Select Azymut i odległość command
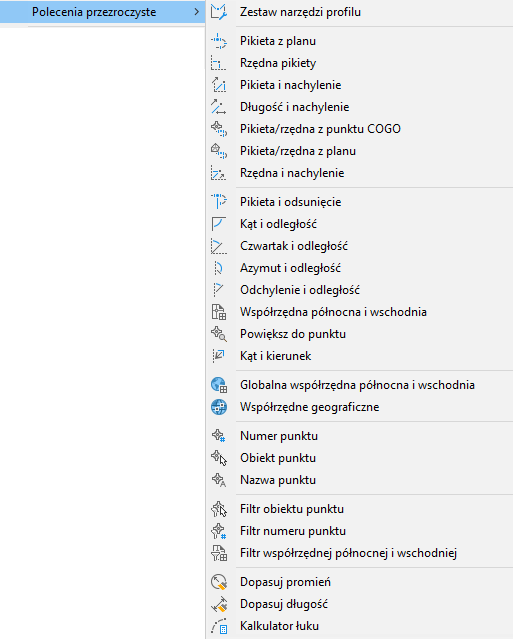The height and width of the screenshot is (639, 513). pos(359,268)
